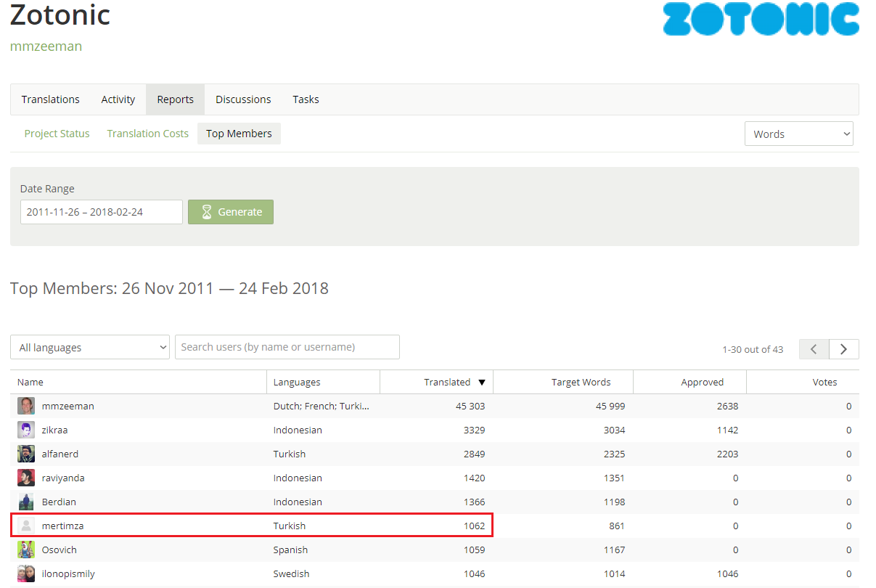Open the Translation Costs report
The width and height of the screenshot is (876, 588).
147,134
